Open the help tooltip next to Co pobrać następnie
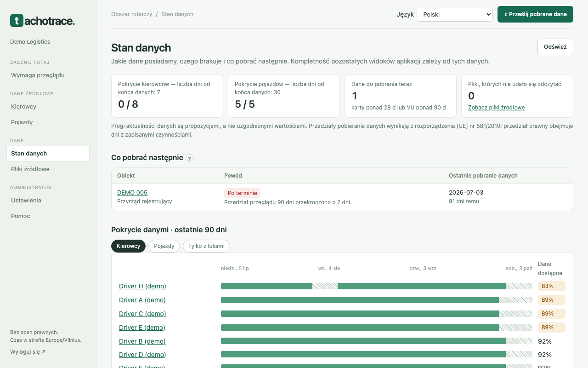 (x=190, y=158)
